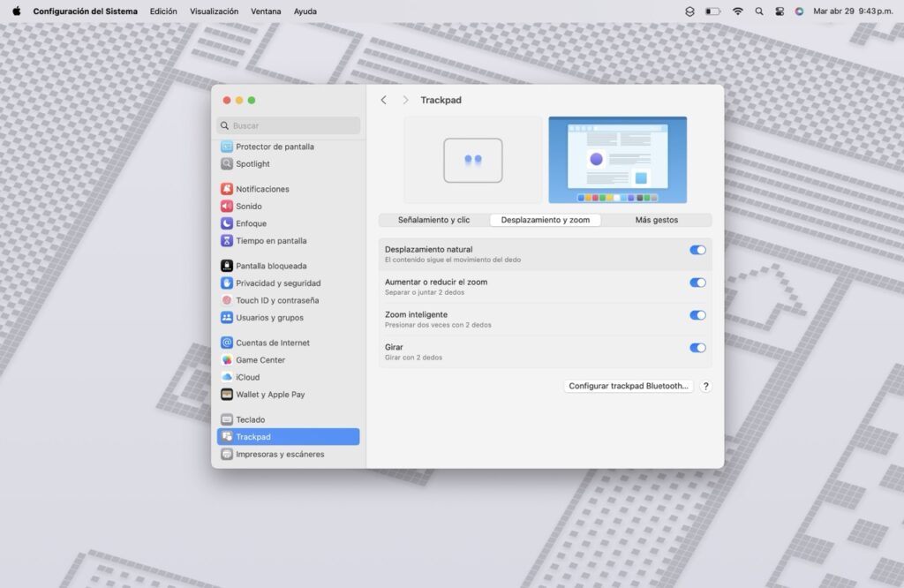Select the Trackpad sidebar icon

tap(227, 437)
